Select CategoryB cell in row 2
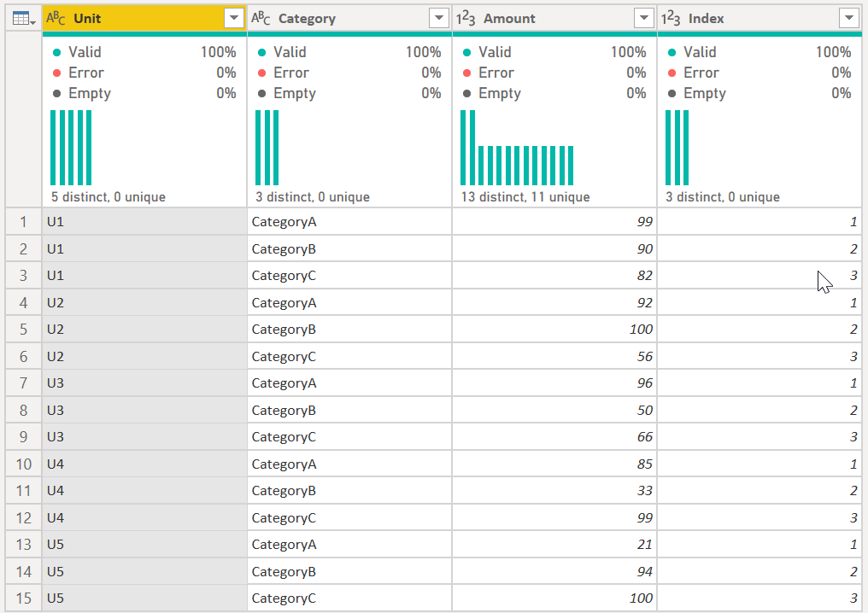868x613 pixels. pyautogui.click(x=349, y=249)
